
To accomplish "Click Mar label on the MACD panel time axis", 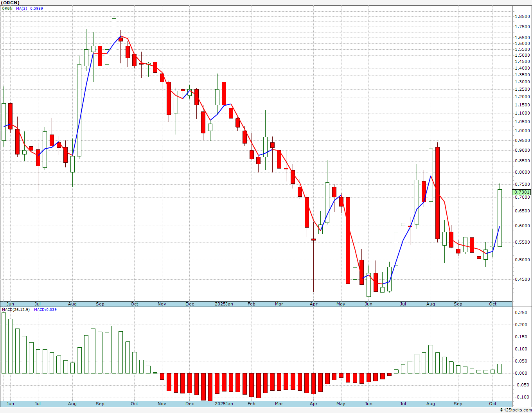I will [x=279, y=403].
